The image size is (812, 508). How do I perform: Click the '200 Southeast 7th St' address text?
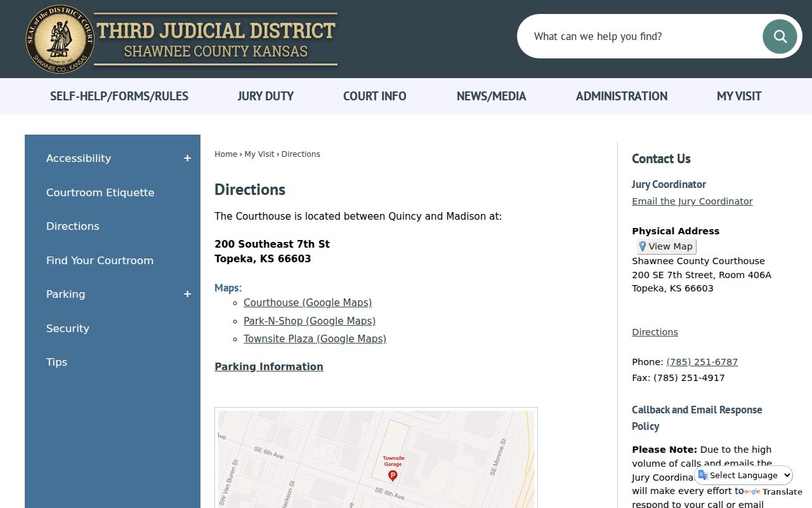pos(272,244)
